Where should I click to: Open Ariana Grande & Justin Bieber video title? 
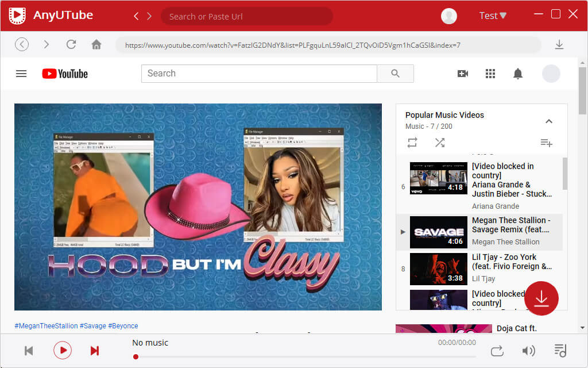tap(512, 180)
